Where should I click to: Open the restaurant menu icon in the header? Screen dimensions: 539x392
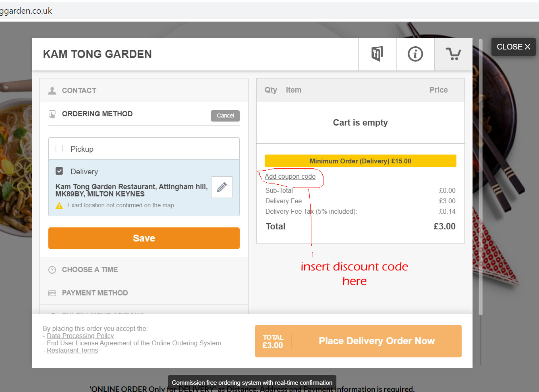tap(377, 54)
